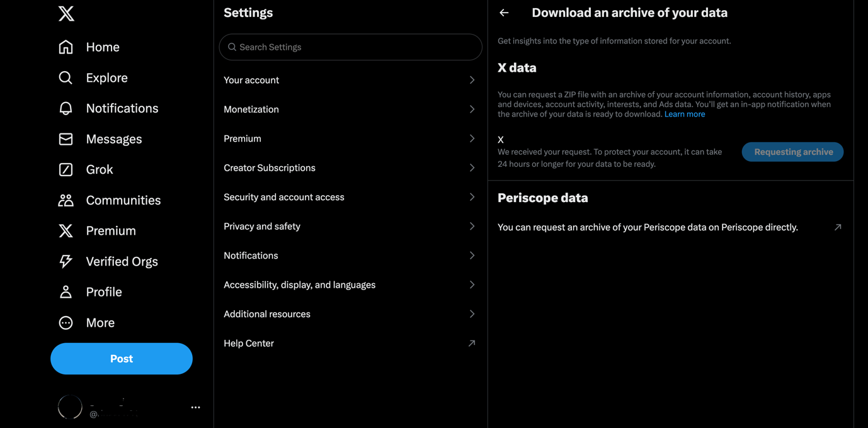Image resolution: width=868 pixels, height=428 pixels.
Task: Focus the Search Settings field
Action: 351,47
